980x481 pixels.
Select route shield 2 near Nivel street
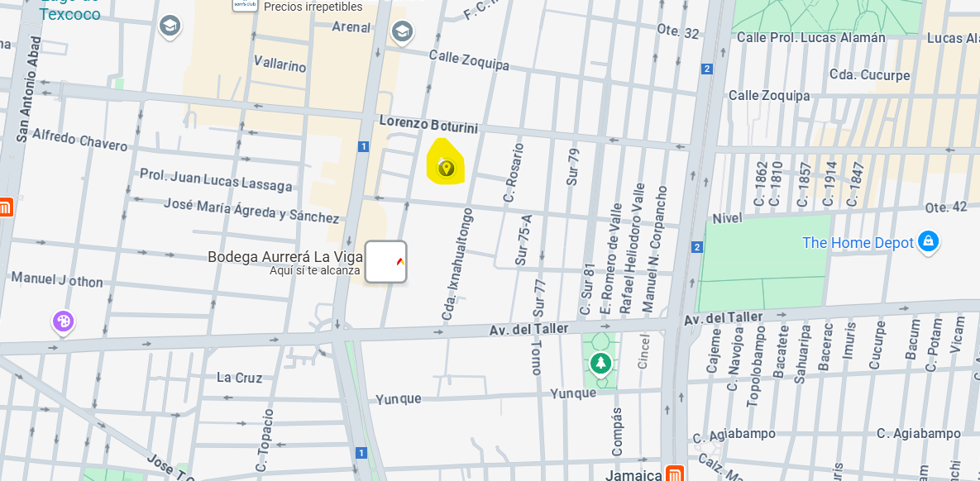pos(697,247)
